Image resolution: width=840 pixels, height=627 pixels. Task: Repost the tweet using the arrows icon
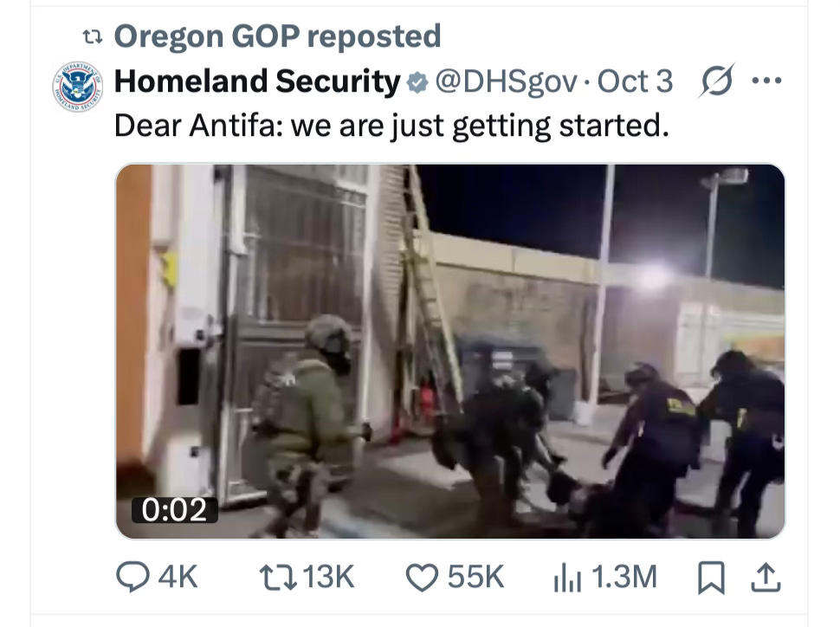coord(278,578)
